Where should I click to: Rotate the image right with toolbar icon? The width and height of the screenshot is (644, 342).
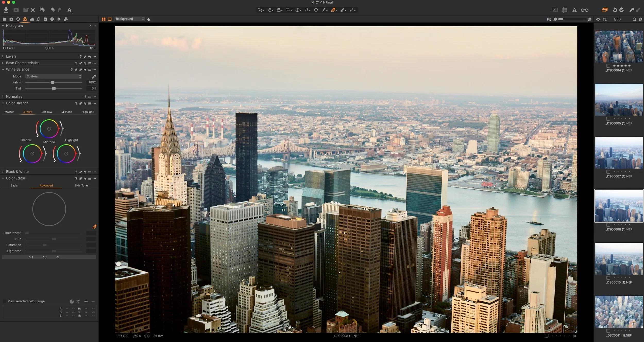pos(622,10)
